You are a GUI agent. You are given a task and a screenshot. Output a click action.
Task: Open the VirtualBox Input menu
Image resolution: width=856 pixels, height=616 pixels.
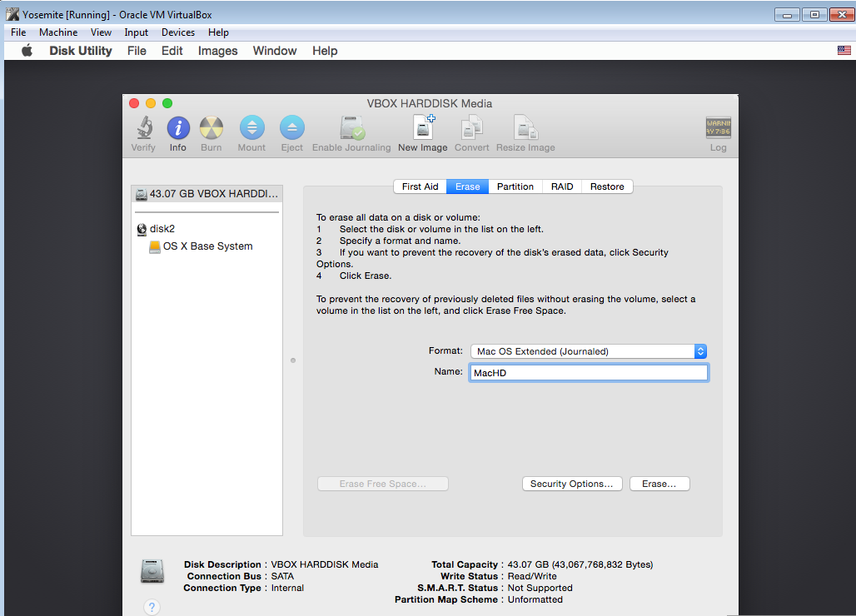136,32
